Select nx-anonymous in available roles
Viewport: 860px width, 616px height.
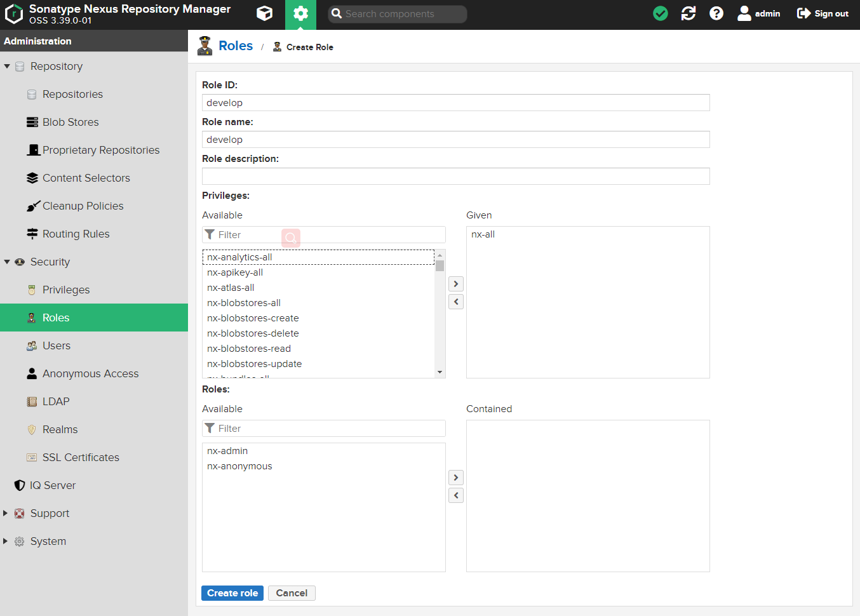(x=324, y=466)
